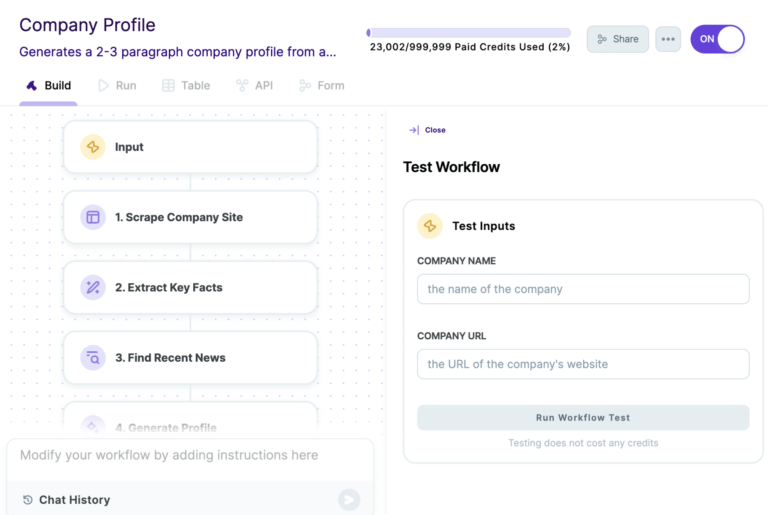Switch to the Run tab
The image size is (768, 515).
[x=116, y=86]
